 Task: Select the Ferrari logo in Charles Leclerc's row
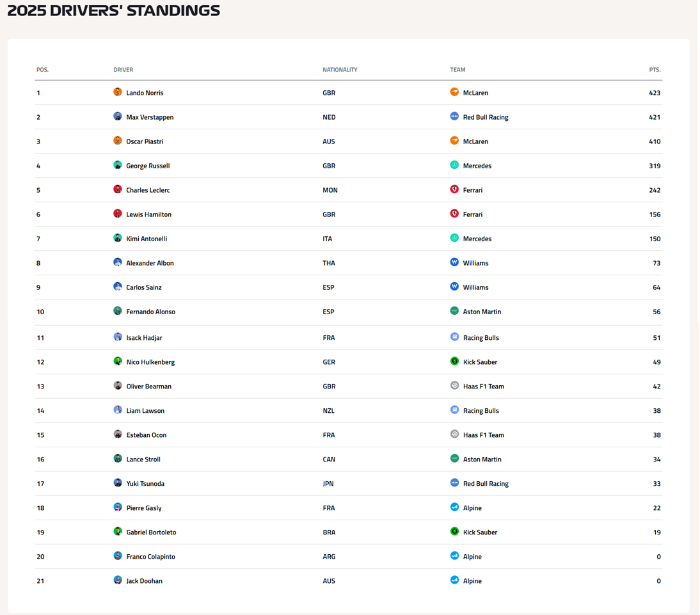pos(454,189)
